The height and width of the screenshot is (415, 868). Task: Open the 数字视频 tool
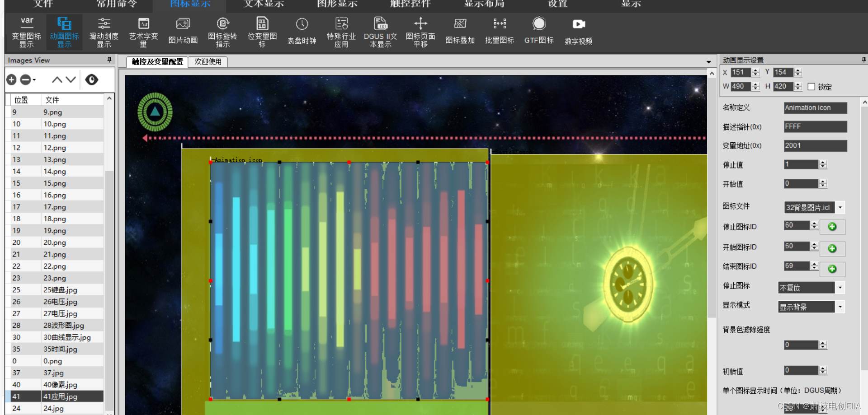[x=578, y=31]
